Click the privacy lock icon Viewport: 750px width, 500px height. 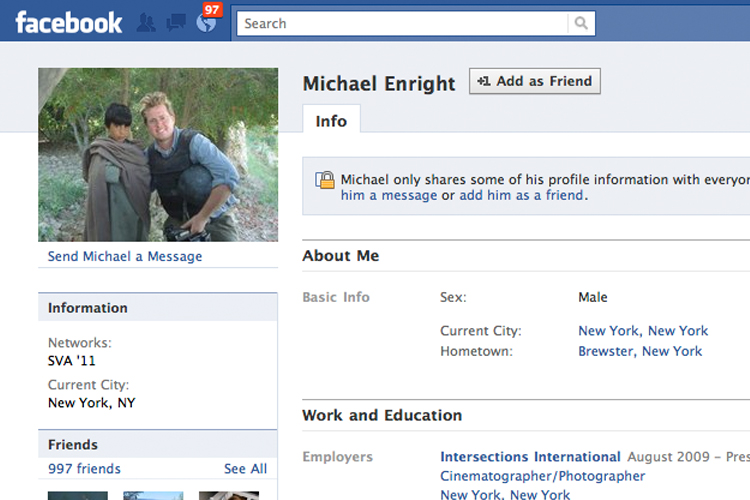click(325, 180)
